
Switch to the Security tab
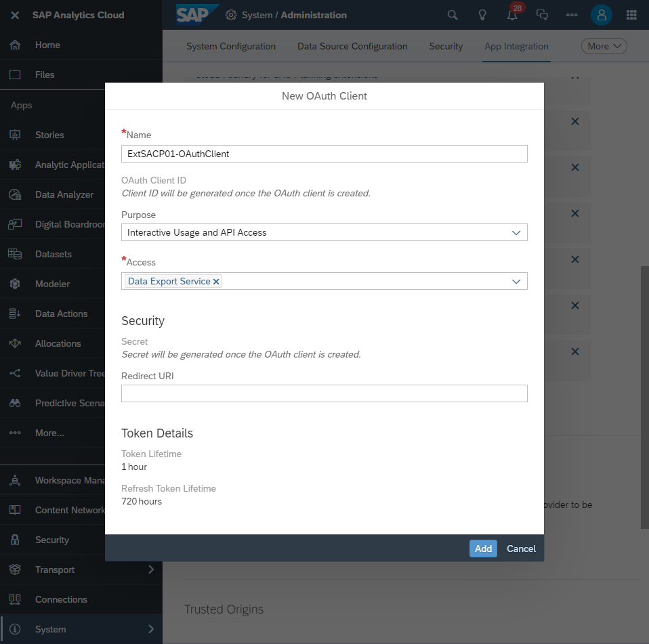point(446,46)
